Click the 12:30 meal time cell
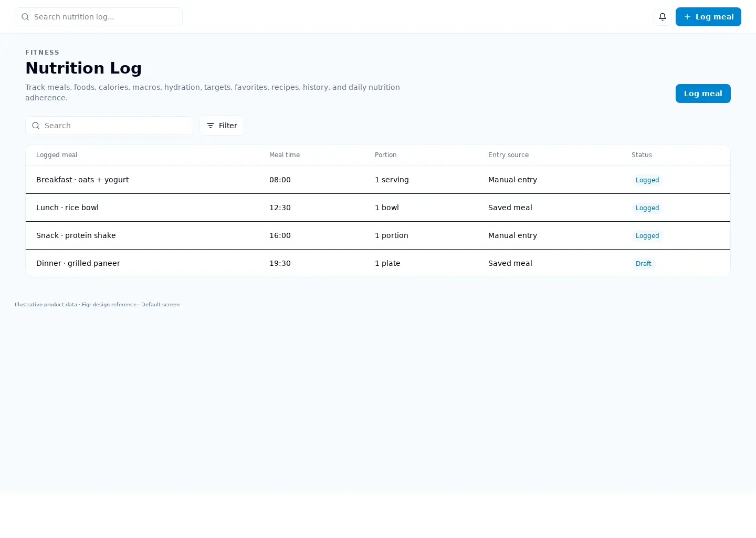This screenshot has height=538, width=756. (x=280, y=208)
